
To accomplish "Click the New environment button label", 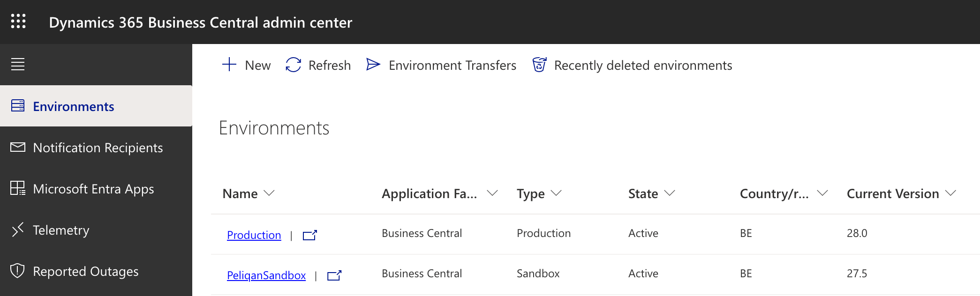I will (x=258, y=65).
